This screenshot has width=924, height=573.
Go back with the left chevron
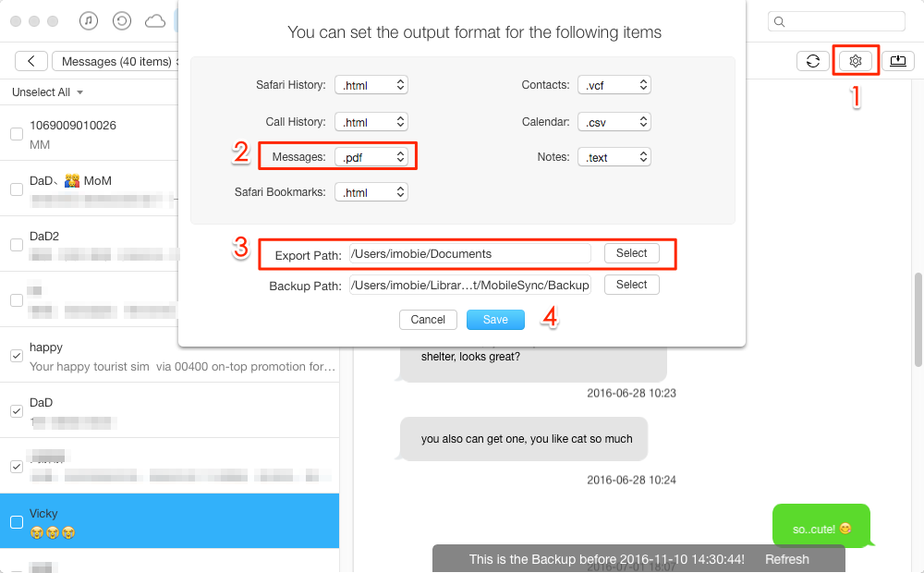pyautogui.click(x=31, y=61)
